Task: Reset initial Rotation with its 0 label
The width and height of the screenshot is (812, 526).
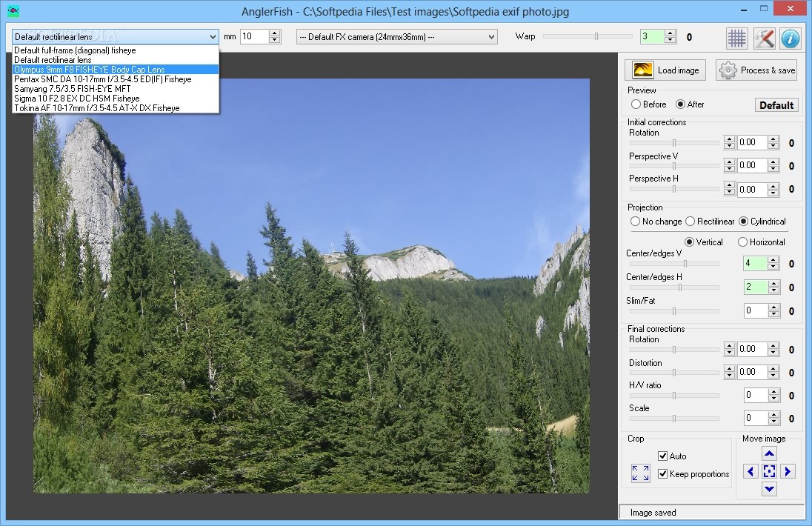Action: tap(791, 144)
